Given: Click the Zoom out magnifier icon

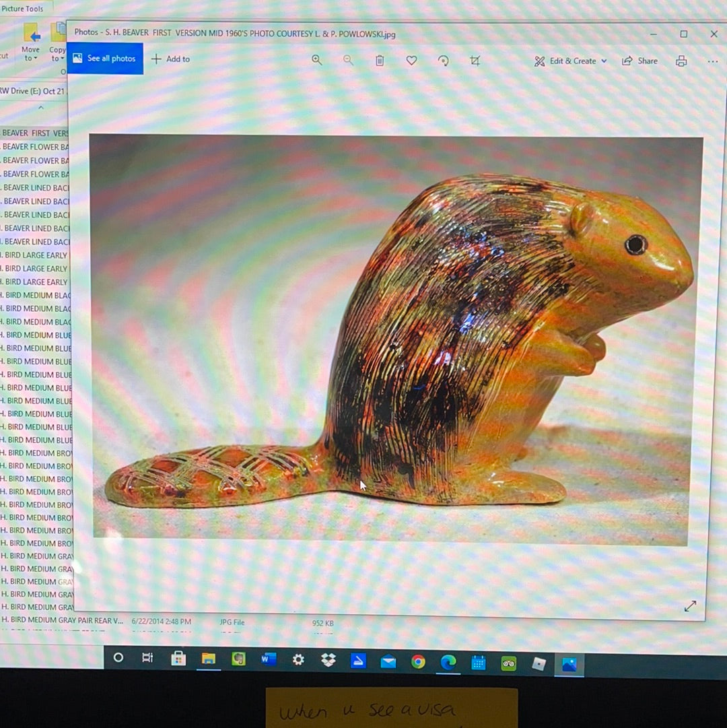Looking at the screenshot, I should pos(348,60).
